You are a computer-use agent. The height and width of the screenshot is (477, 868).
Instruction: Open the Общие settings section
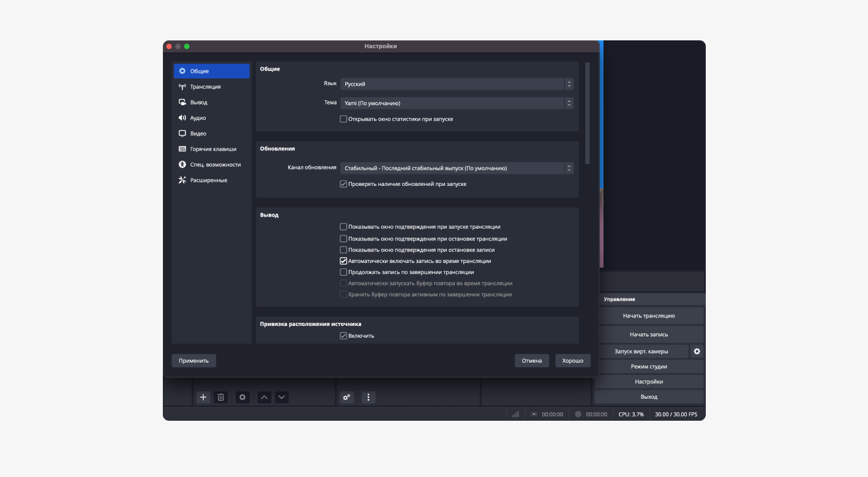[x=211, y=71]
